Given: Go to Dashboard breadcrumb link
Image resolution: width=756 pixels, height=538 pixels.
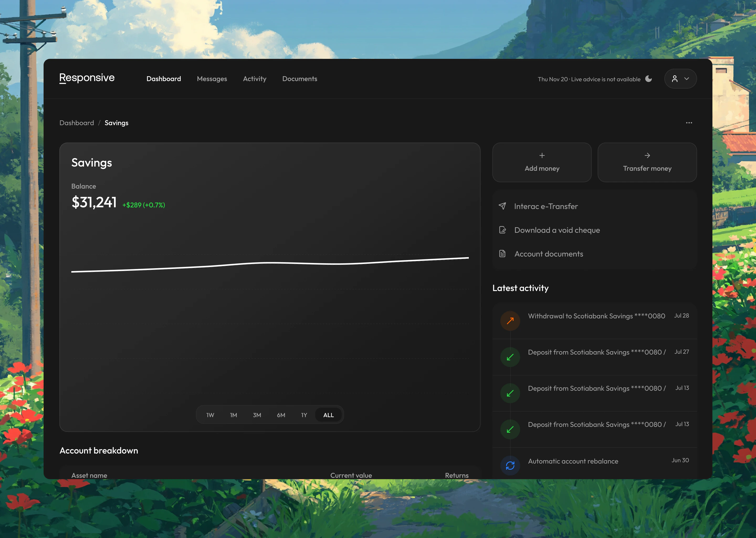Looking at the screenshot, I should pos(76,123).
